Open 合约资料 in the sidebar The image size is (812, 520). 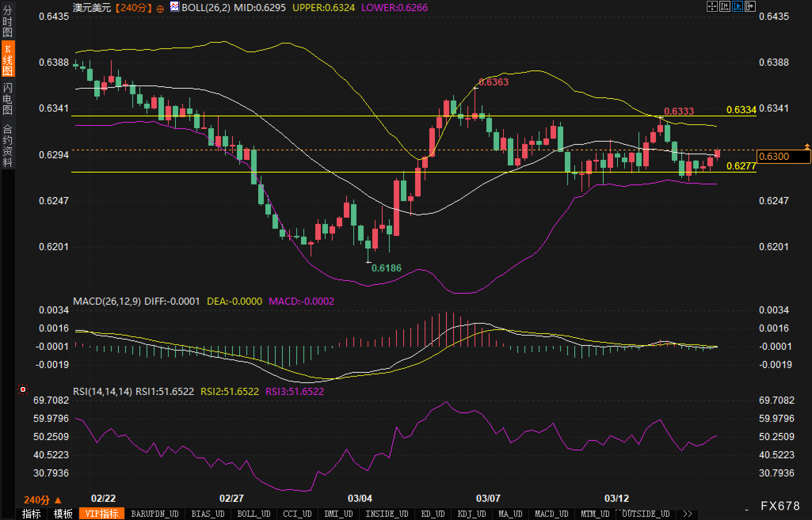(8, 145)
